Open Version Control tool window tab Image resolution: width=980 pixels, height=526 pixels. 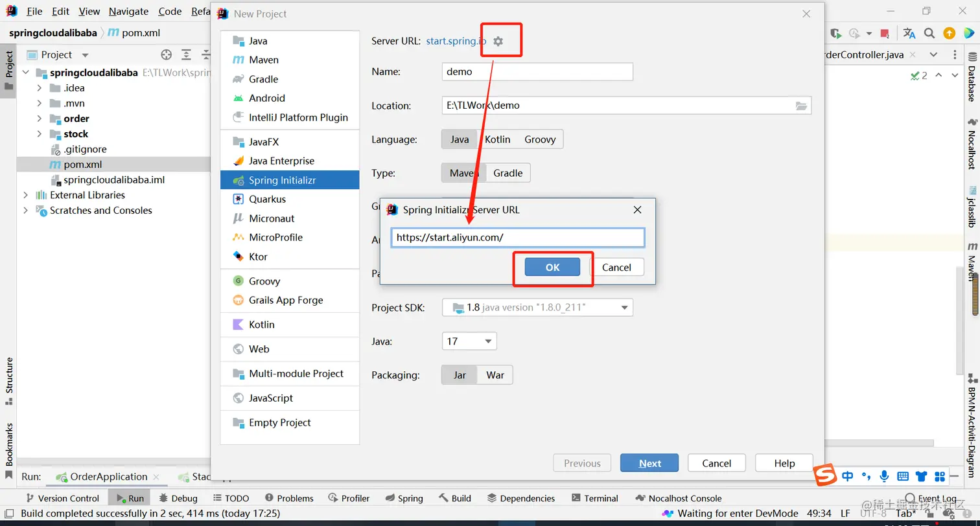click(62, 498)
